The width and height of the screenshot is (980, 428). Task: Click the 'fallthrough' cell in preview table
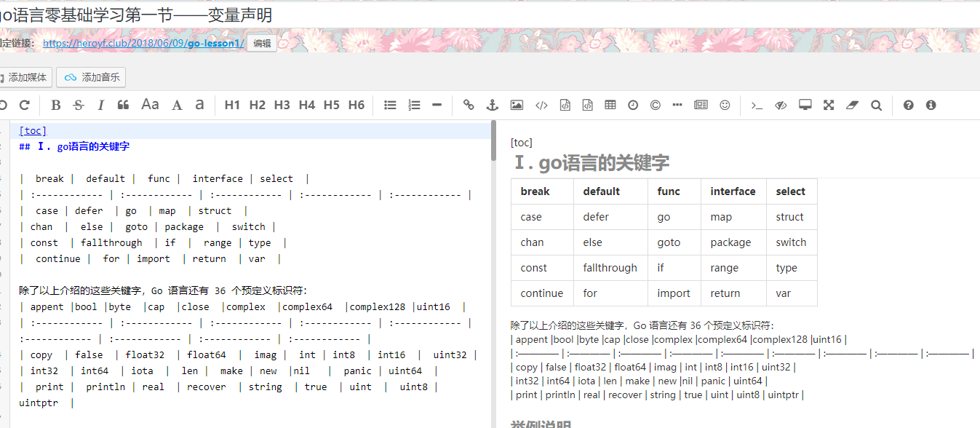610,268
